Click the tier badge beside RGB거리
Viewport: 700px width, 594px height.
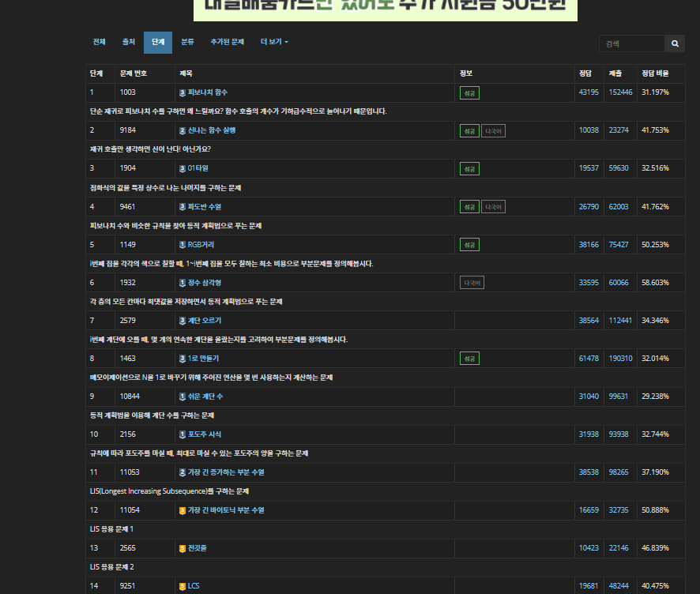tap(183, 245)
